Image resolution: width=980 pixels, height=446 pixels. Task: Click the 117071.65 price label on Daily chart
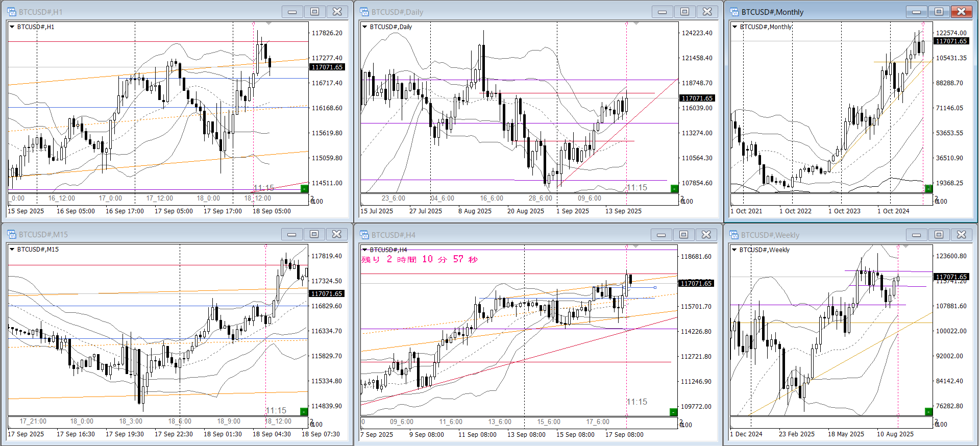coord(697,98)
